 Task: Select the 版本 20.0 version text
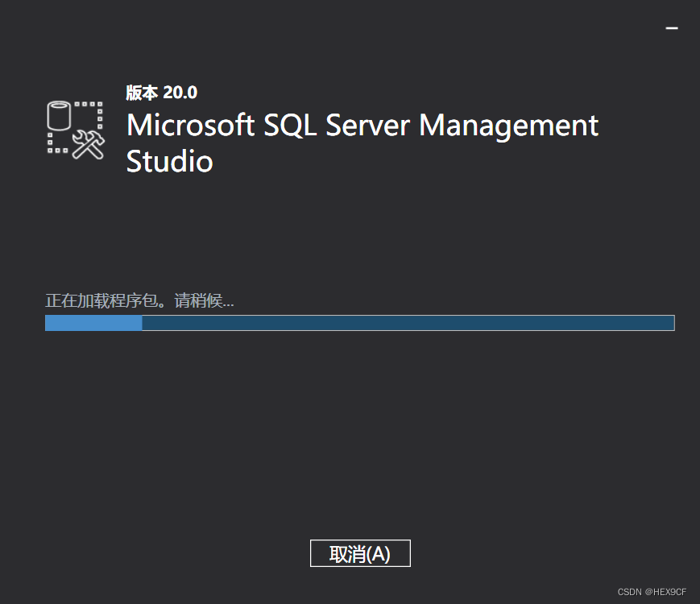pyautogui.click(x=162, y=93)
